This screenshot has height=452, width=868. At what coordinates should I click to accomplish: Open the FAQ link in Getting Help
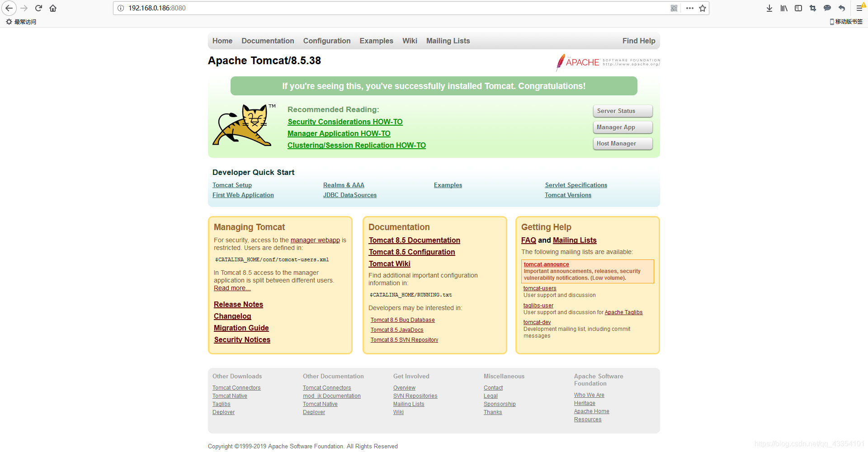(528, 240)
